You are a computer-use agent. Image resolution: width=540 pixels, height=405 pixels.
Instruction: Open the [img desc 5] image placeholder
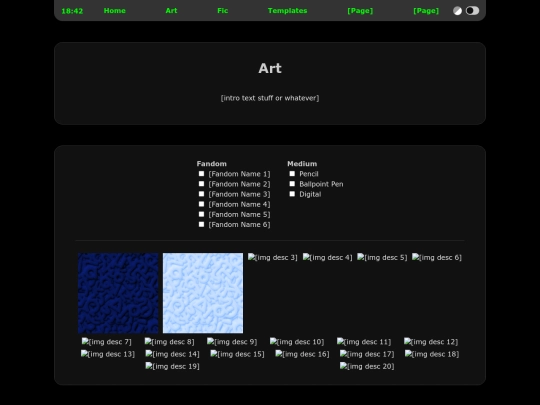point(382,257)
